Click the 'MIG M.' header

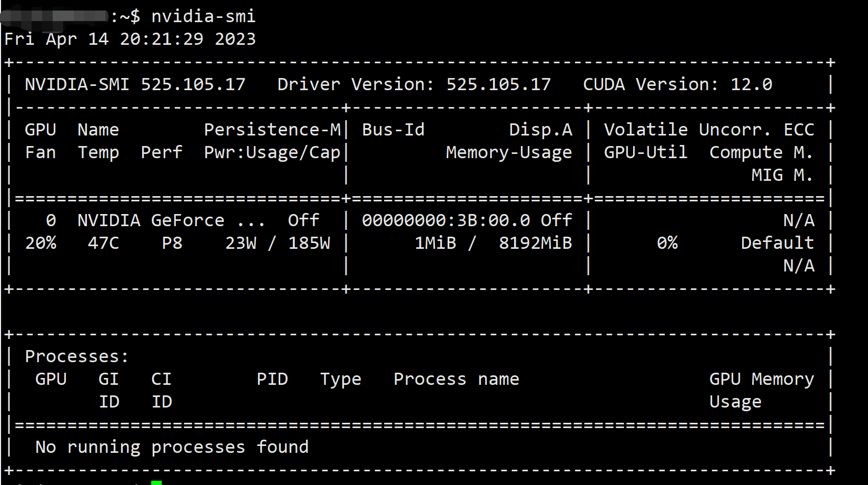tap(783, 175)
